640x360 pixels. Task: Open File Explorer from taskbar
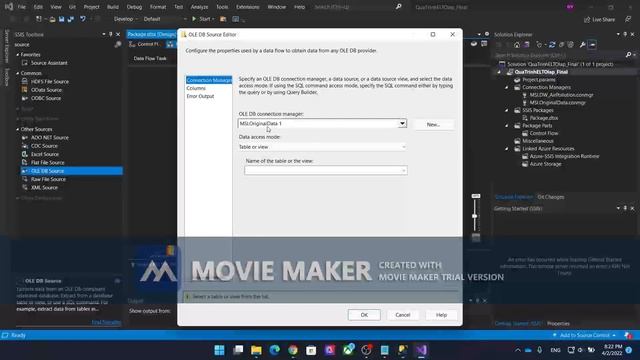[x=256, y=350]
